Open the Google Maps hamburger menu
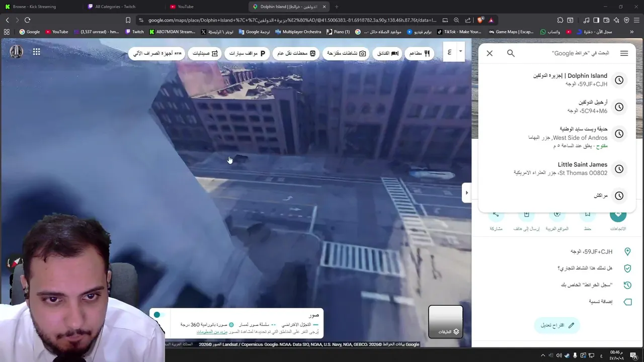The width and height of the screenshot is (644, 362). pos(624,53)
